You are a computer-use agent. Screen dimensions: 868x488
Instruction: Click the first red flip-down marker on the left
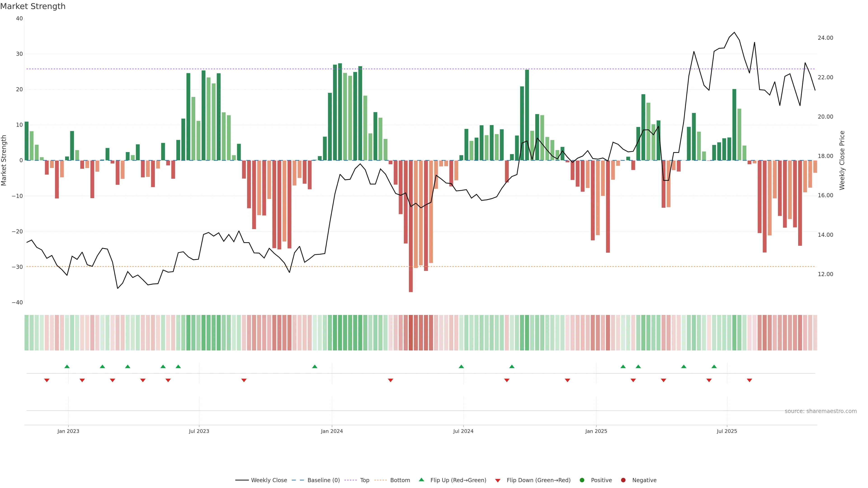(x=47, y=380)
